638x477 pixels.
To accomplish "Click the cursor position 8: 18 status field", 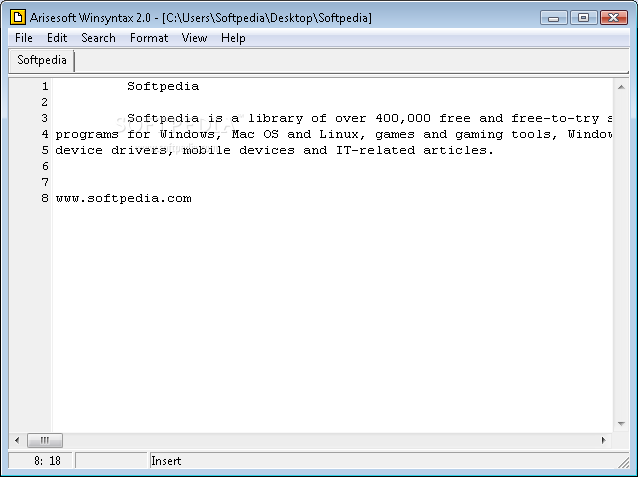I will pos(40,461).
